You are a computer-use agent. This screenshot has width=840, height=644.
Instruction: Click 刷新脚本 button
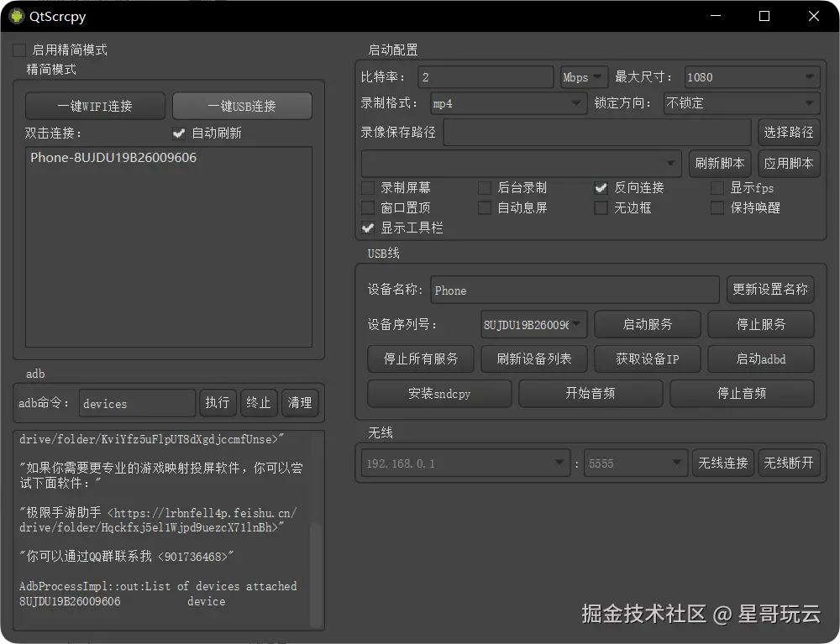coord(720,163)
